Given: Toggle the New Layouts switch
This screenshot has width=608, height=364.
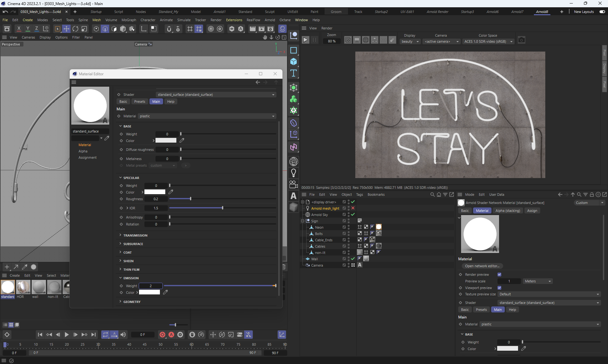Looking at the screenshot, I should [602, 12].
